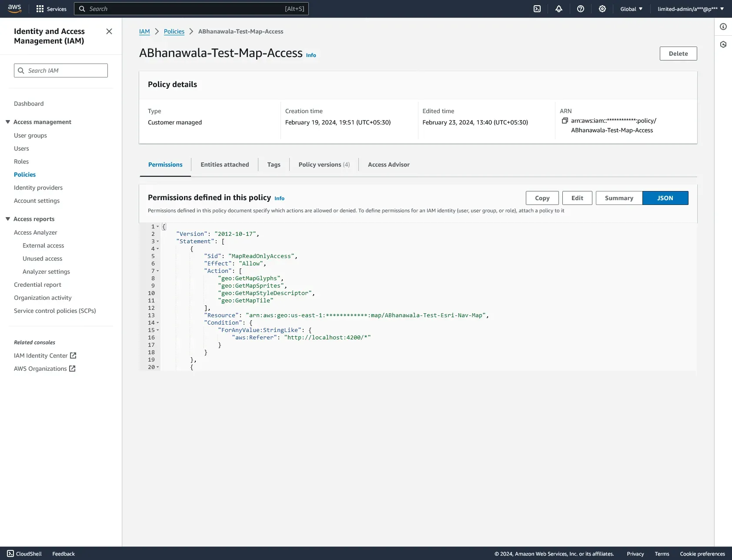Click the magnifier icon in Search IAM field
The image size is (732, 560).
click(21, 70)
